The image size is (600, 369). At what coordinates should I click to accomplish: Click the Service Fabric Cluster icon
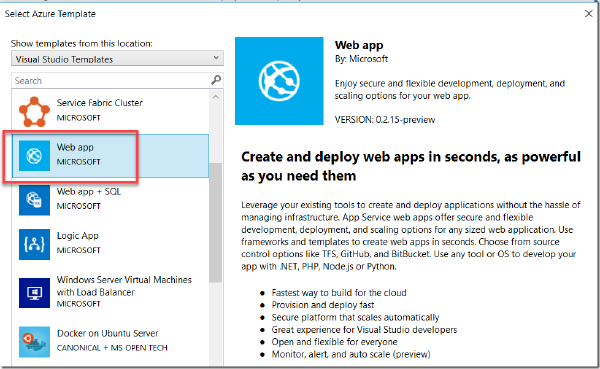[34, 112]
